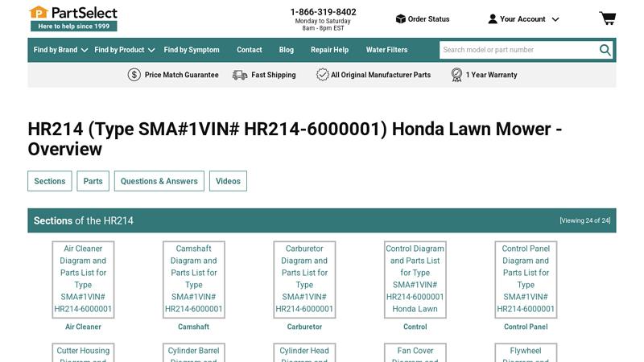The image size is (644, 362).
Task: Open the Water Filters menu item
Action: [x=387, y=50]
